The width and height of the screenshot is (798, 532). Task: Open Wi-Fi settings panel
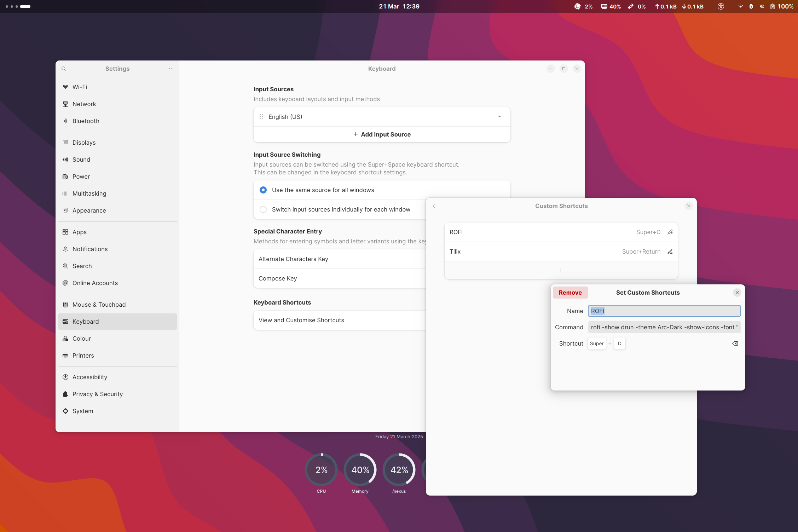(x=117, y=87)
